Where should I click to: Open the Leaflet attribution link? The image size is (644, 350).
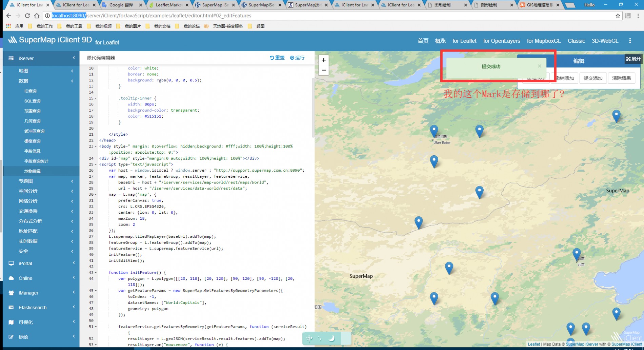(x=534, y=344)
